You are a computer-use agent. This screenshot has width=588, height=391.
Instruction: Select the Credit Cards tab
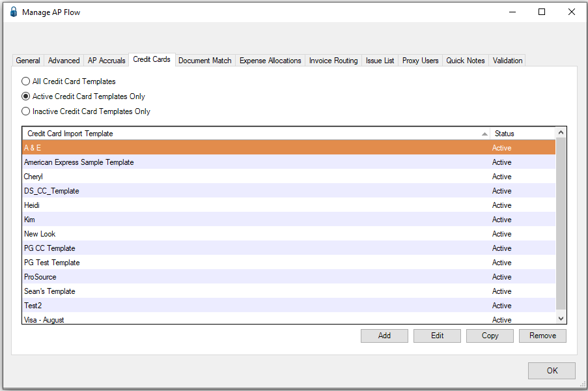[152, 59]
